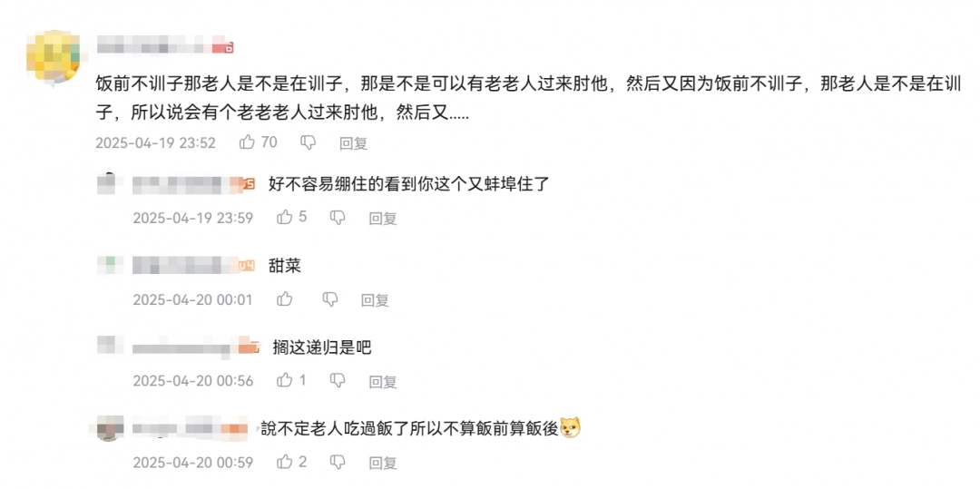This screenshot has height=489, width=980.
Task: Reply to the 搁这递归是吧 comment
Action: pyautogui.click(x=383, y=382)
